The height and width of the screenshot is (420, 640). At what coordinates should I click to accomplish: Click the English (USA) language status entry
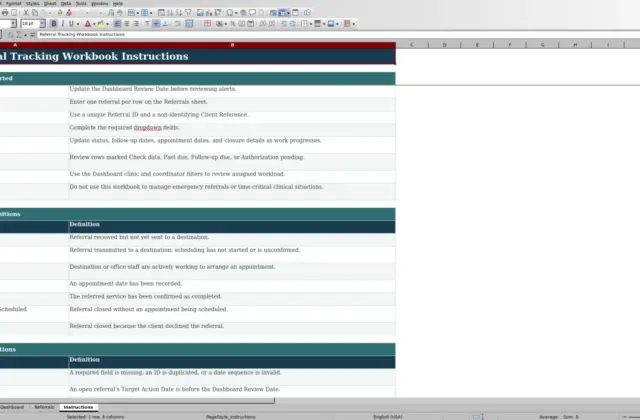pyautogui.click(x=388, y=417)
